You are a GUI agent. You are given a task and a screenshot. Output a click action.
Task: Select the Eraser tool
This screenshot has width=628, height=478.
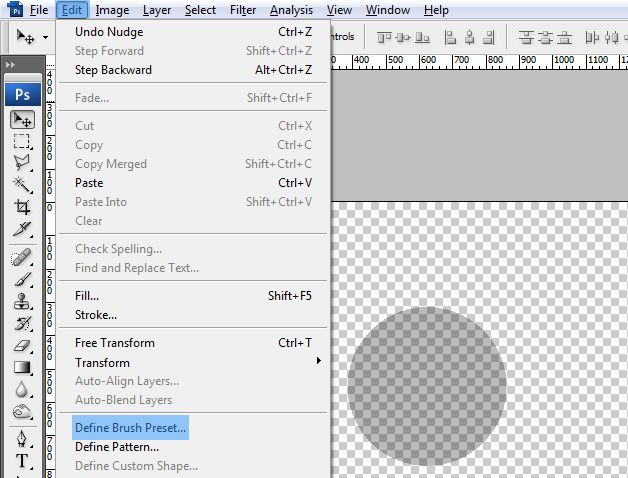point(22,345)
